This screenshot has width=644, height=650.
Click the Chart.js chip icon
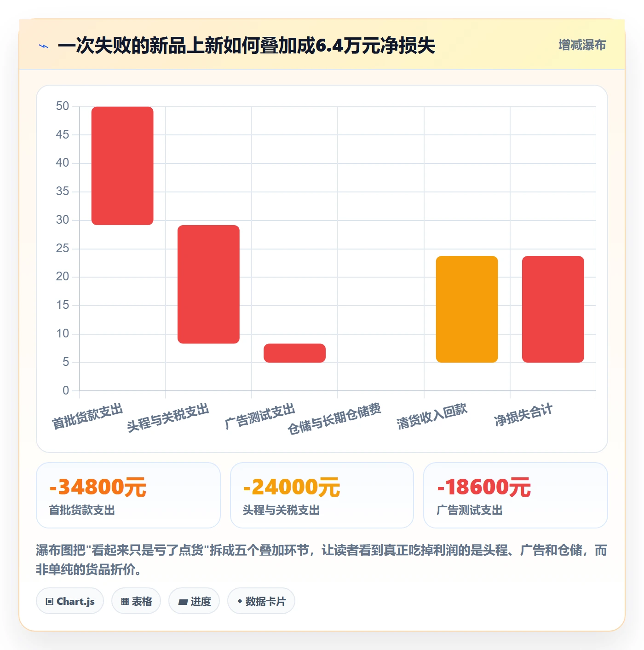click(50, 601)
